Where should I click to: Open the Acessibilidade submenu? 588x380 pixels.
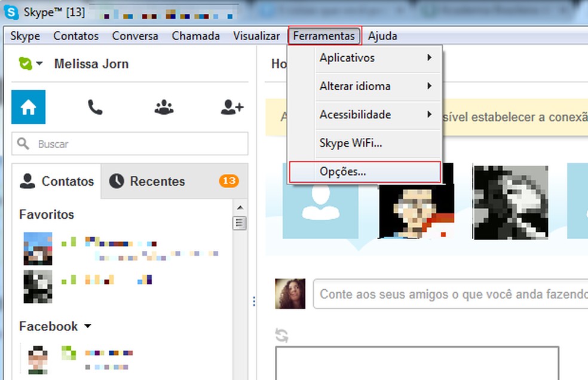378,115
